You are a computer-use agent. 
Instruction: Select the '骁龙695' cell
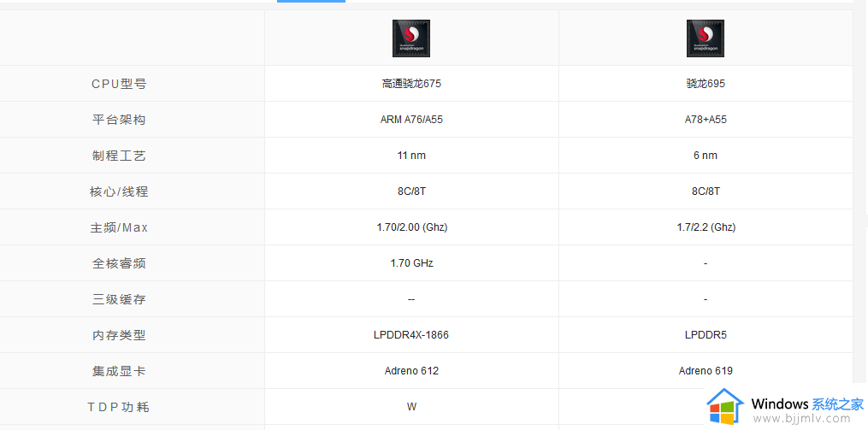click(x=706, y=84)
